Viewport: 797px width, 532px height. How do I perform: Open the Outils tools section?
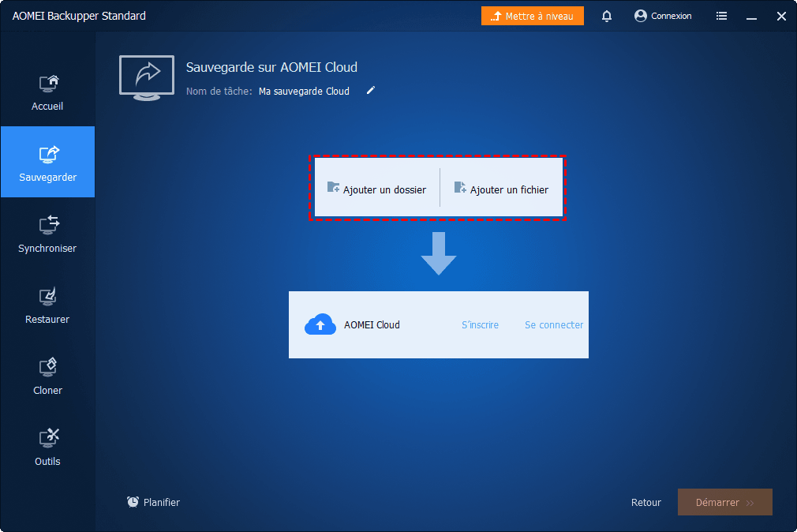[48, 447]
